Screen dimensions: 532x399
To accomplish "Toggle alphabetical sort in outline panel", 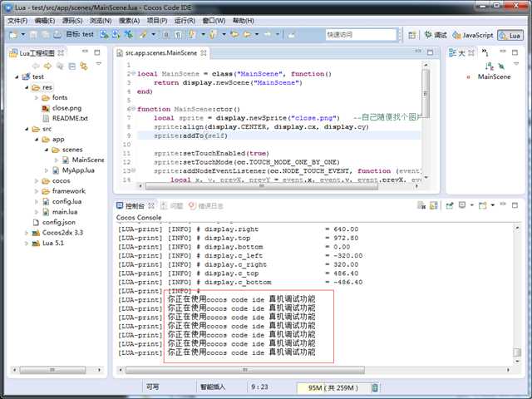I will pyautogui.click(x=489, y=66).
